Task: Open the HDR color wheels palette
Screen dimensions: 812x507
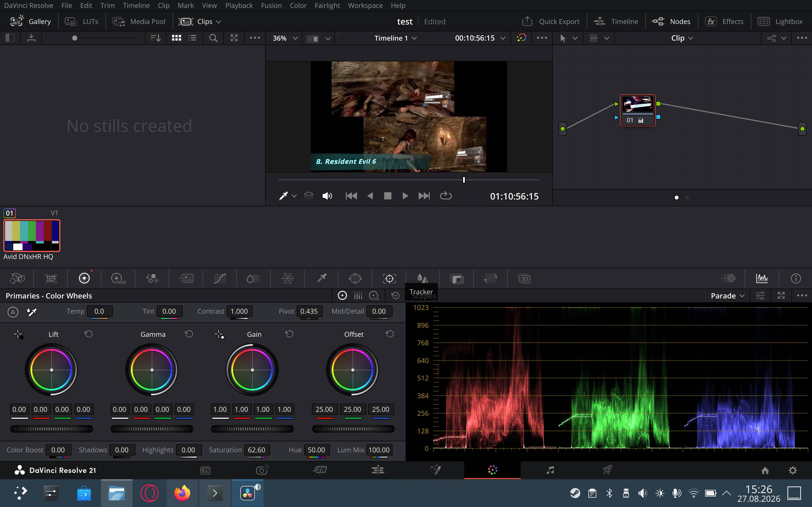Action: [x=118, y=278]
